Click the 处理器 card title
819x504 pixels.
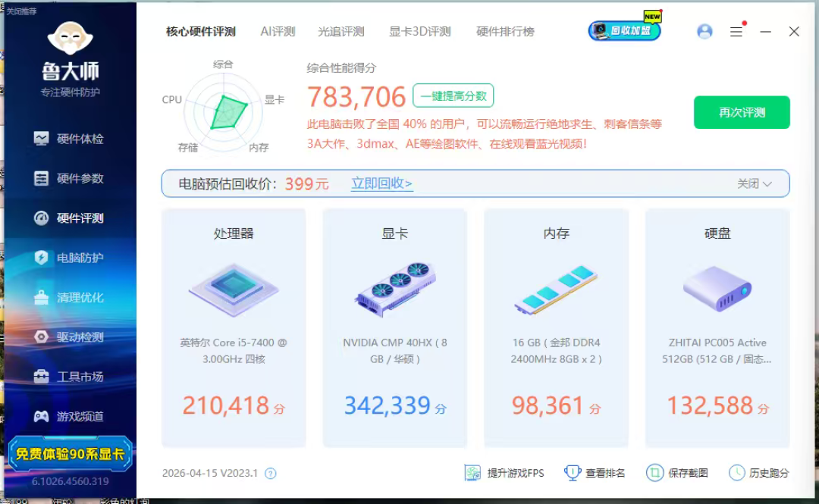coord(234,233)
